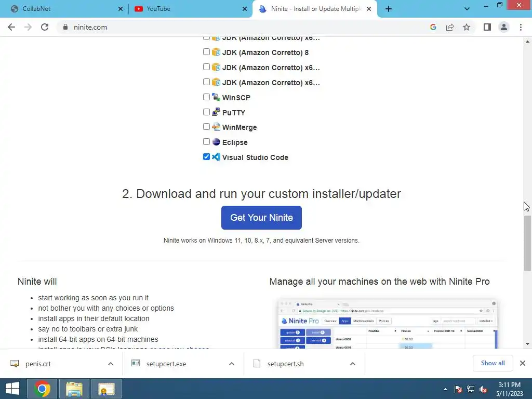Go back with the browser back arrow
532x399 pixels.
(11, 27)
